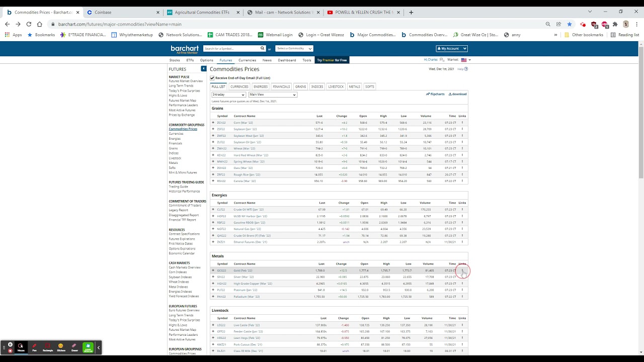This screenshot has width=644, height=362.
Task: Open a new browser tab
Action: click(x=411, y=12)
